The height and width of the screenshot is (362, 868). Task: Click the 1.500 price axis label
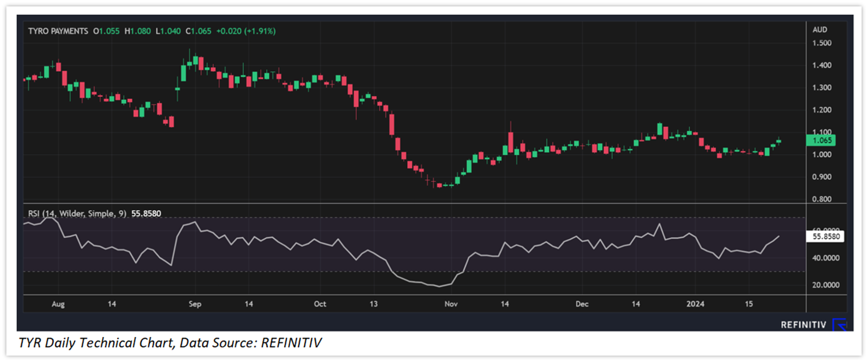coord(821,43)
